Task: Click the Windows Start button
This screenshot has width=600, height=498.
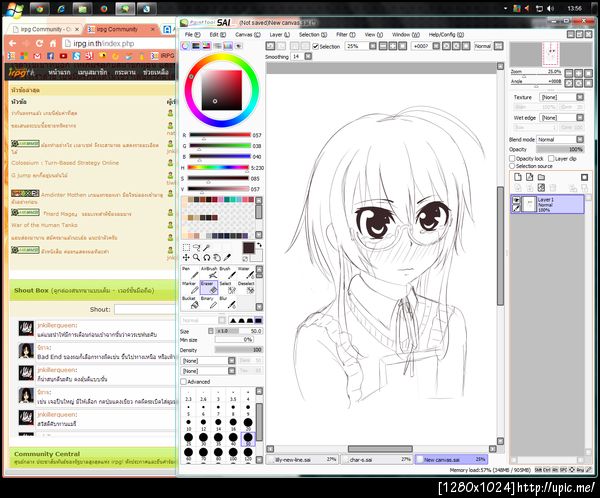Action: pyautogui.click(x=14, y=9)
